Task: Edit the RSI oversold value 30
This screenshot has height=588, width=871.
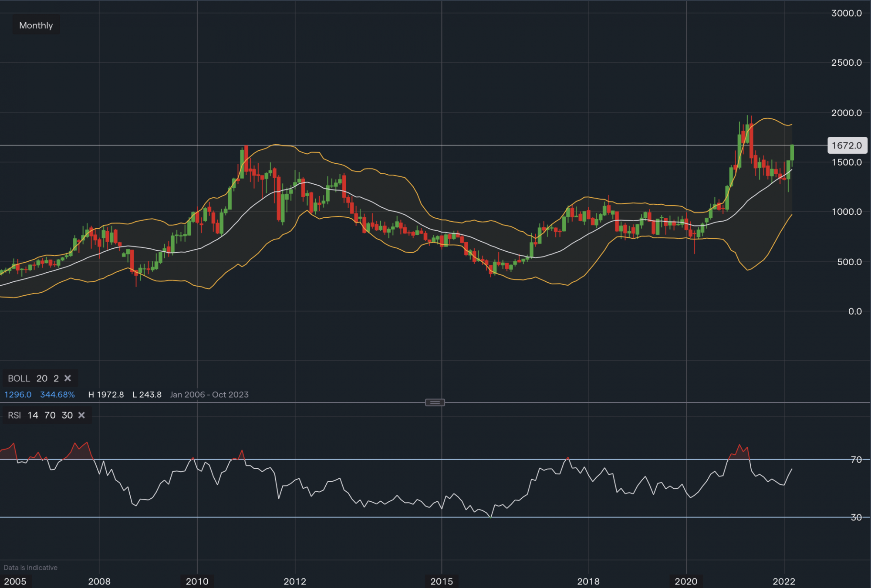Action: (67, 415)
